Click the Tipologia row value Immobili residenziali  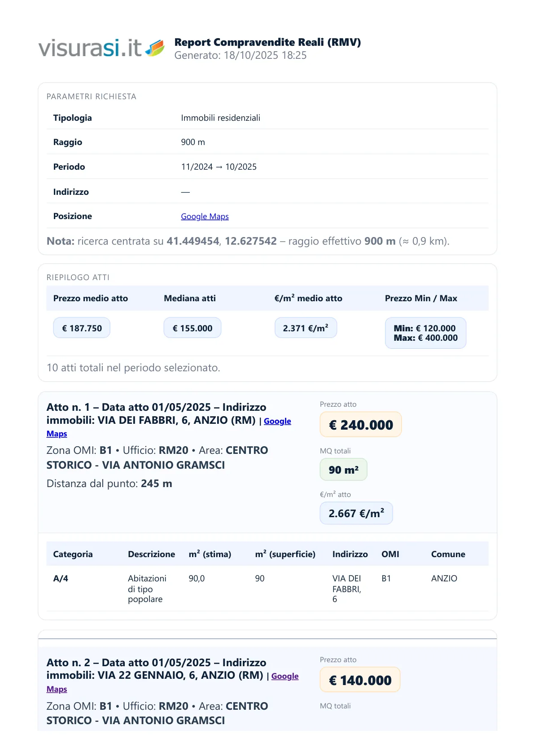pos(220,118)
